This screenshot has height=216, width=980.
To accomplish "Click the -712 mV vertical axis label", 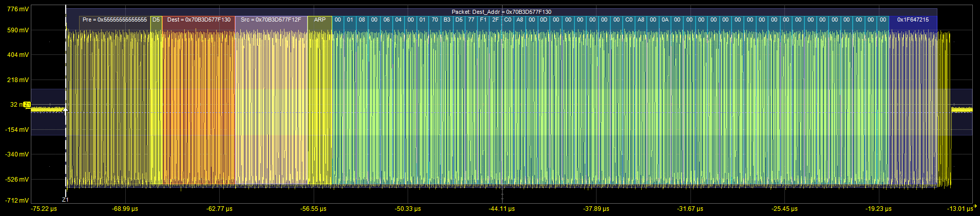I will point(17,201).
